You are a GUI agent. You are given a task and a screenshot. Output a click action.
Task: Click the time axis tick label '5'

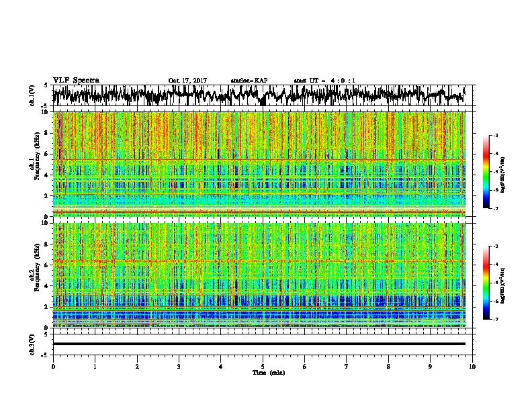(263, 367)
